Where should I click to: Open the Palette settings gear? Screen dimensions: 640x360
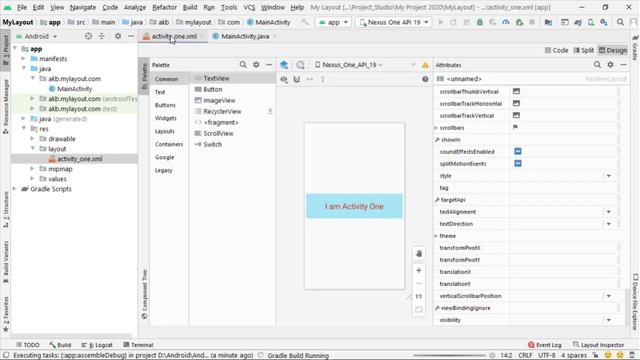tap(256, 64)
